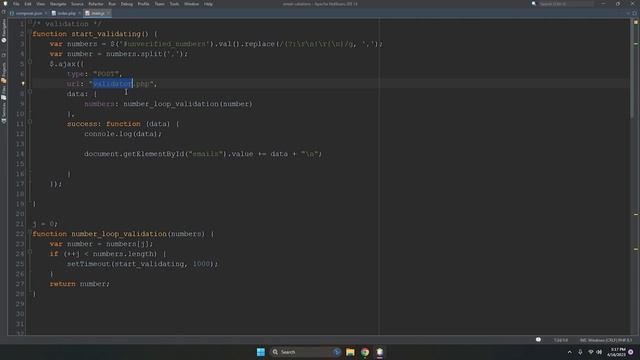640x360 pixels.
Task: Open the Profile menu
Action: pos(144,4)
